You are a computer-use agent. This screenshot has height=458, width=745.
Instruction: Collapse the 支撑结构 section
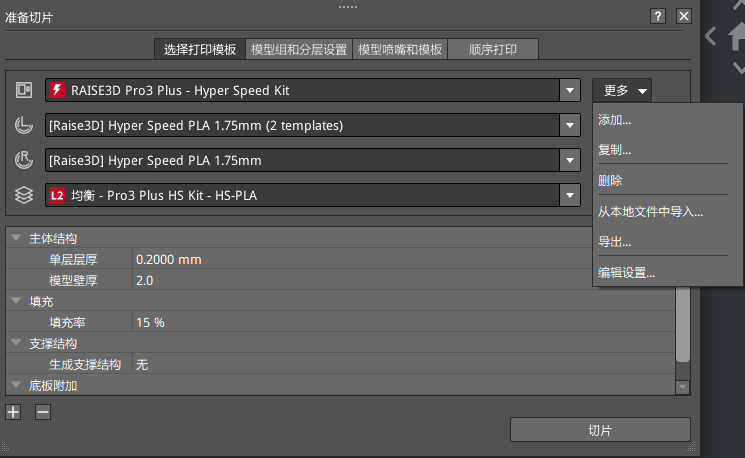(16, 343)
